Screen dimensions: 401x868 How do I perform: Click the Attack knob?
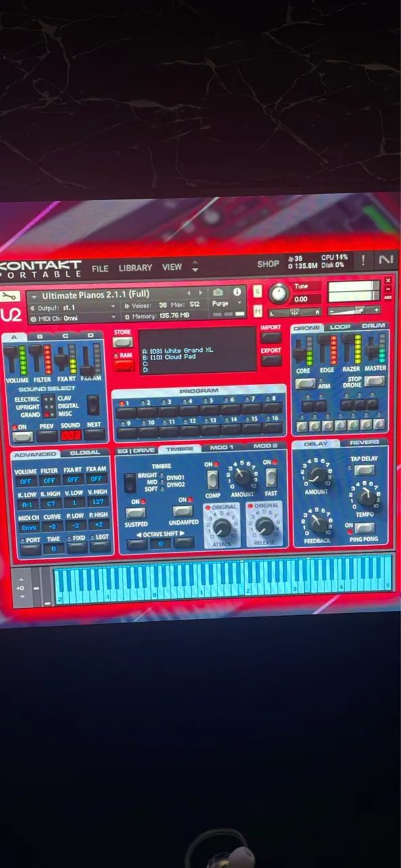[x=221, y=527]
